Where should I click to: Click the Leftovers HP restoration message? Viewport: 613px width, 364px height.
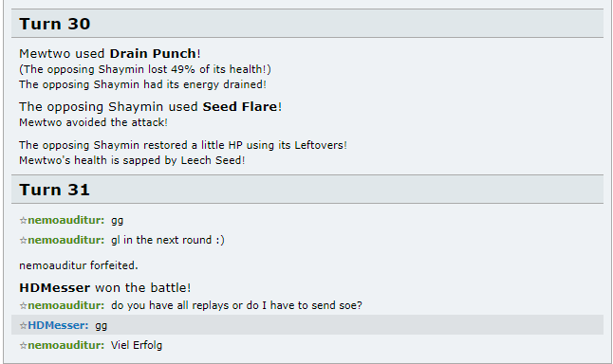(183, 145)
